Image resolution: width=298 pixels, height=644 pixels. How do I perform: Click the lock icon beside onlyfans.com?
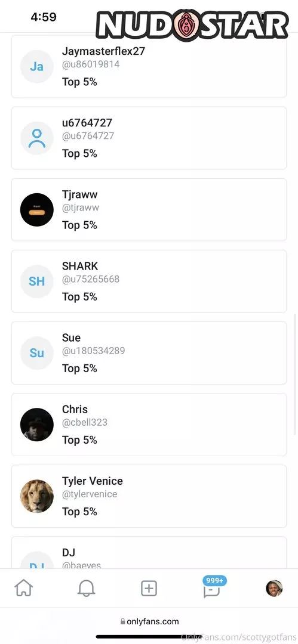point(122,621)
